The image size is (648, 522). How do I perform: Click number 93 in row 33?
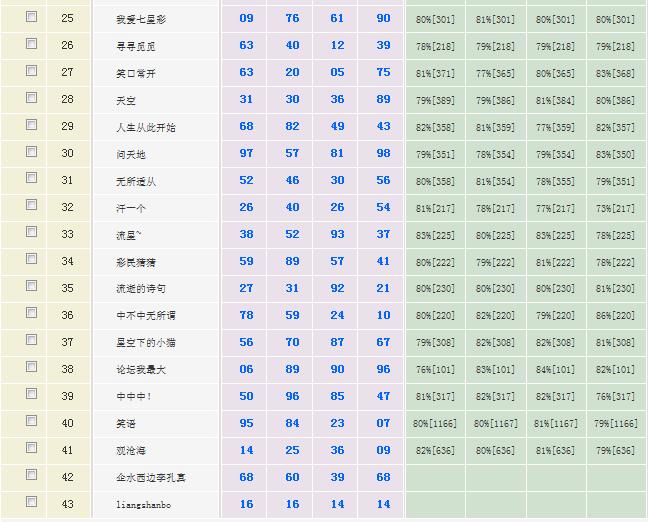337,235
